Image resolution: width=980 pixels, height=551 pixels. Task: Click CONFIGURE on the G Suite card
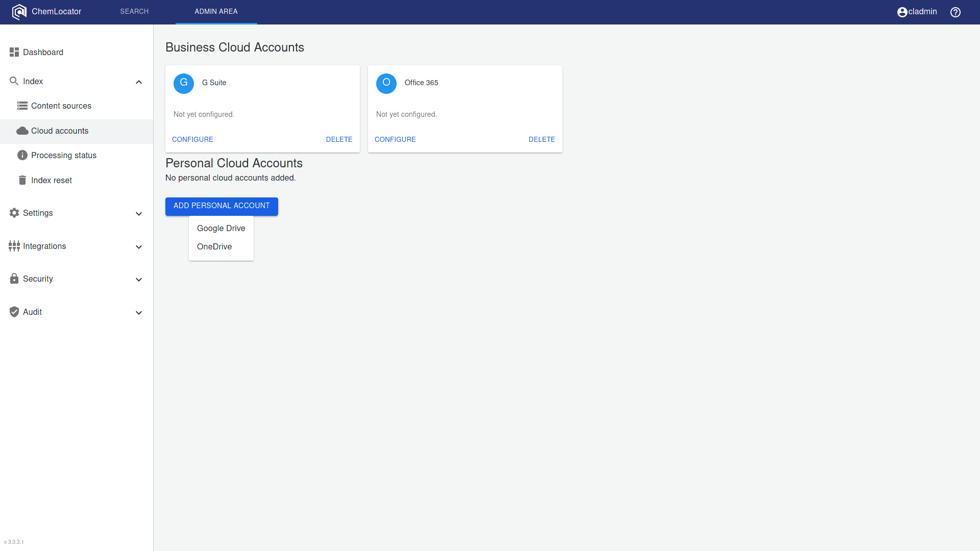(x=192, y=139)
